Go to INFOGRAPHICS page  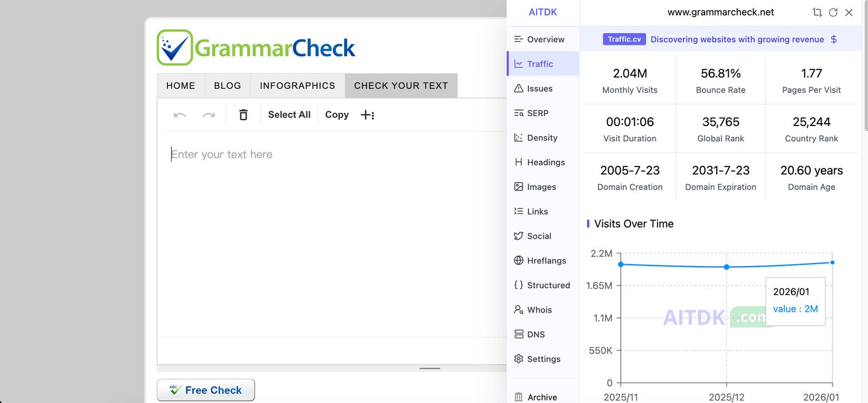(297, 86)
